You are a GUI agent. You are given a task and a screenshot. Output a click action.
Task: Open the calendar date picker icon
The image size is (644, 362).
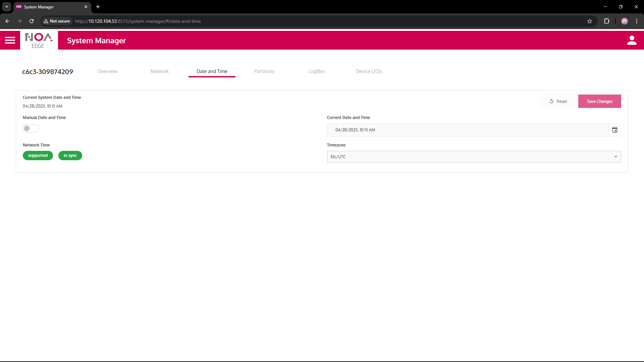pyautogui.click(x=614, y=130)
